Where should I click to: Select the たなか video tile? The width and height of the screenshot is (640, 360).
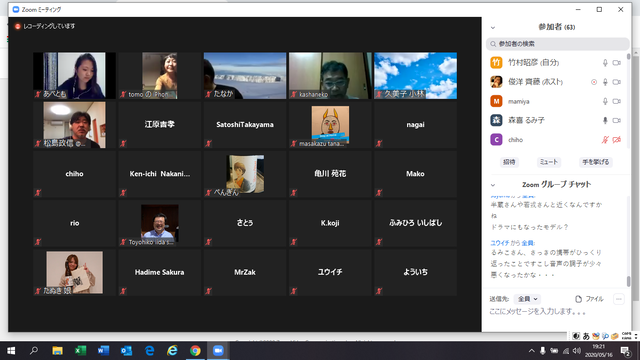[245, 76]
